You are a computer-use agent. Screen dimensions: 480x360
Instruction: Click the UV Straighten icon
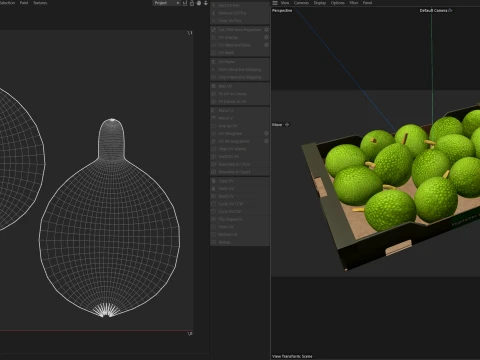click(214, 133)
